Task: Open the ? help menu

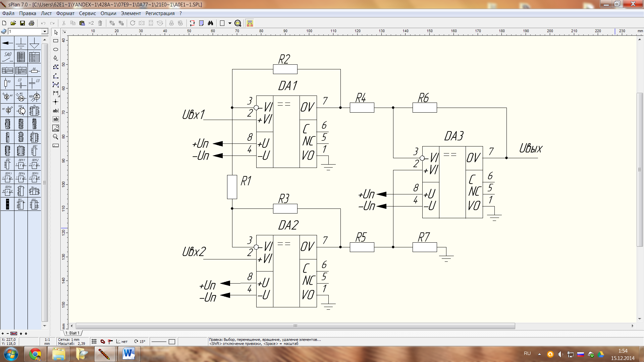Action: point(180,13)
